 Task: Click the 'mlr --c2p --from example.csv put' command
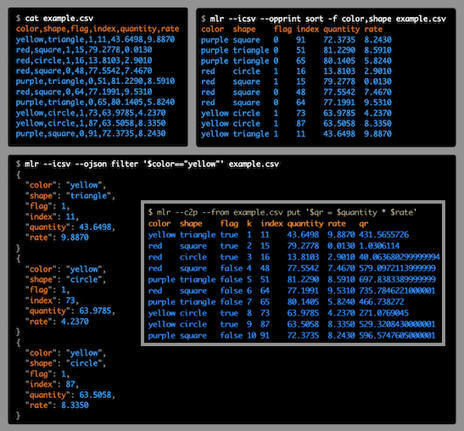click(282, 212)
